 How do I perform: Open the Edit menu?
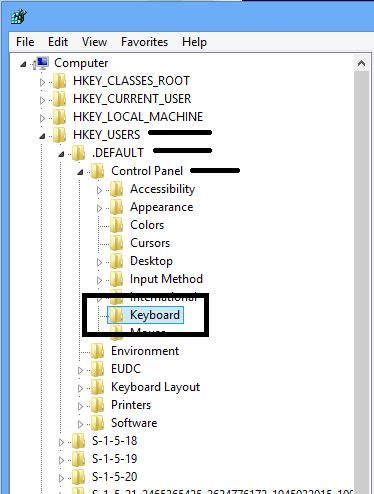[58, 42]
